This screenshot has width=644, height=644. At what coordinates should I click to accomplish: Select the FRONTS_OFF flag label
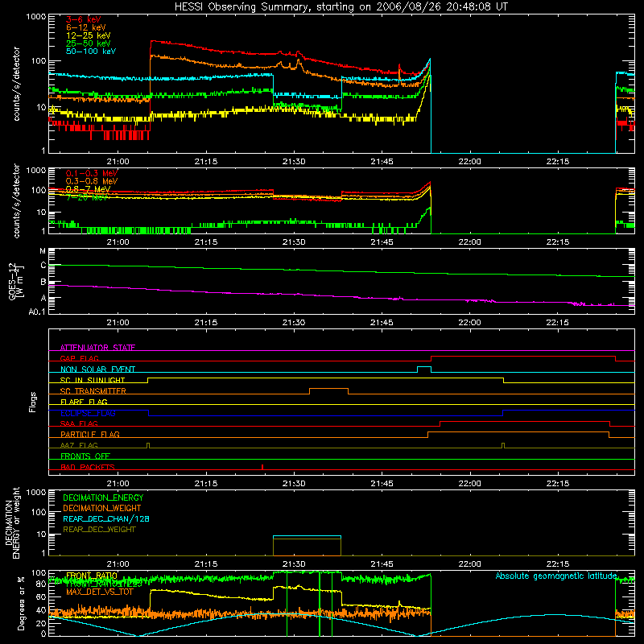click(x=85, y=456)
